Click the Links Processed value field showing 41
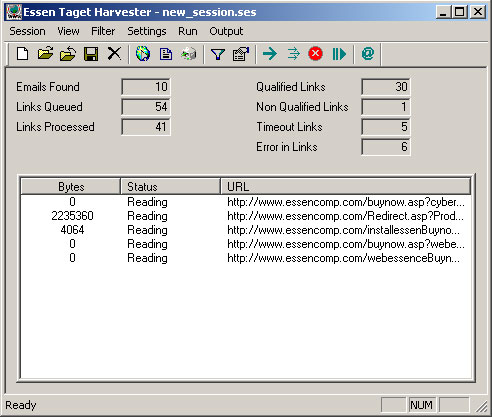This screenshot has height=417, width=492. point(146,127)
